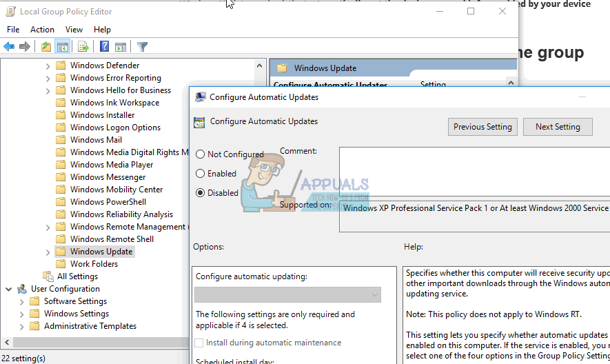Expand the Windows Settings node
This screenshot has height=364, width=610.
(22, 314)
